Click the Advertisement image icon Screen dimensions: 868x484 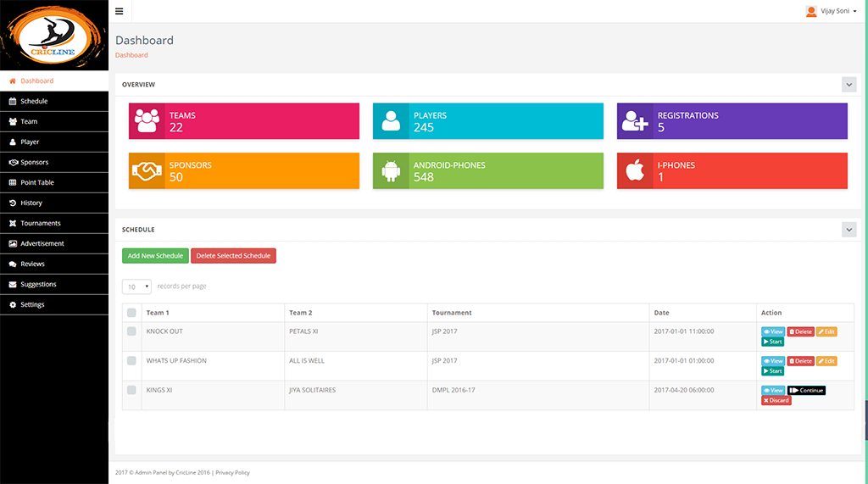[13, 243]
